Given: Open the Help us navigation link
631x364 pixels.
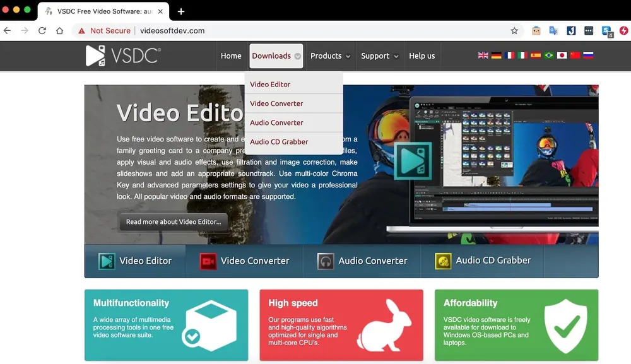Looking at the screenshot, I should [422, 56].
